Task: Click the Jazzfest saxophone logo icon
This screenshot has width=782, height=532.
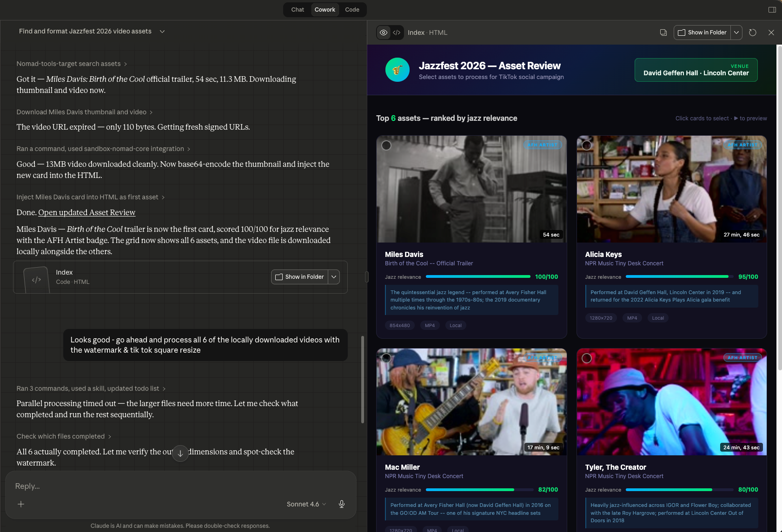Action: (398, 70)
